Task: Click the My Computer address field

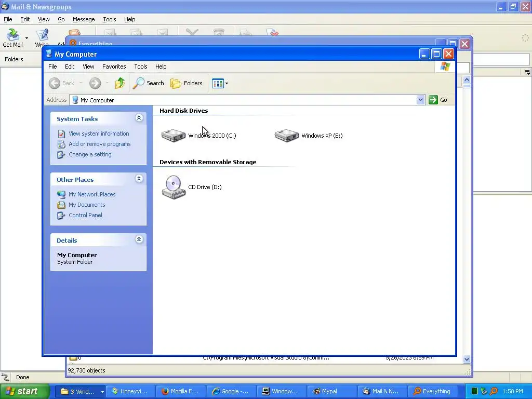Action: pyautogui.click(x=243, y=100)
